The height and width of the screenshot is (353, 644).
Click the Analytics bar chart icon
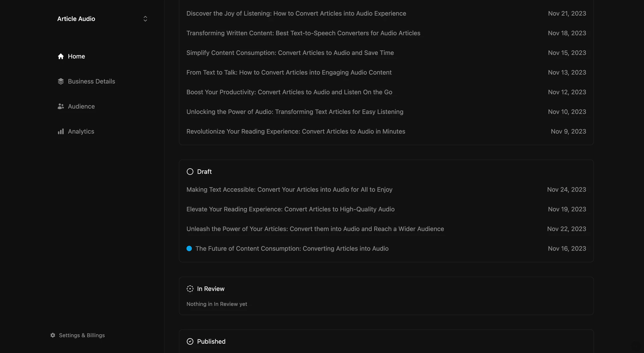click(x=61, y=131)
